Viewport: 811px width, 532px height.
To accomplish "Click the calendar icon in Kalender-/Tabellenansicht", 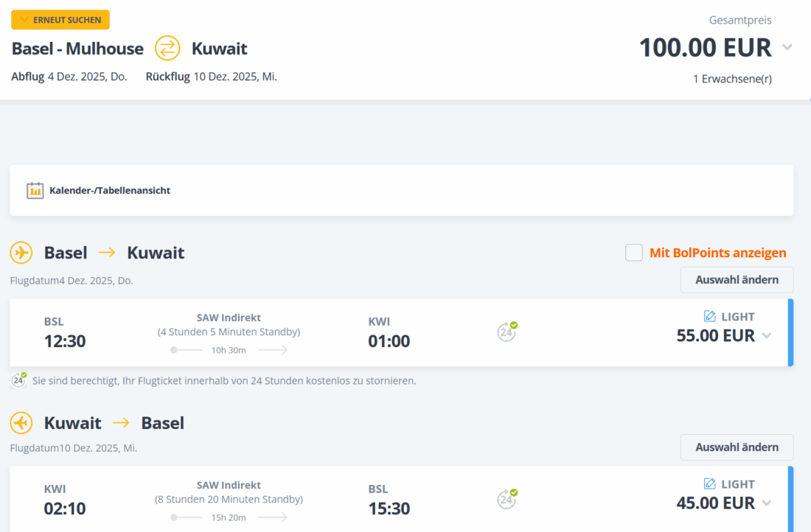I will click(35, 190).
